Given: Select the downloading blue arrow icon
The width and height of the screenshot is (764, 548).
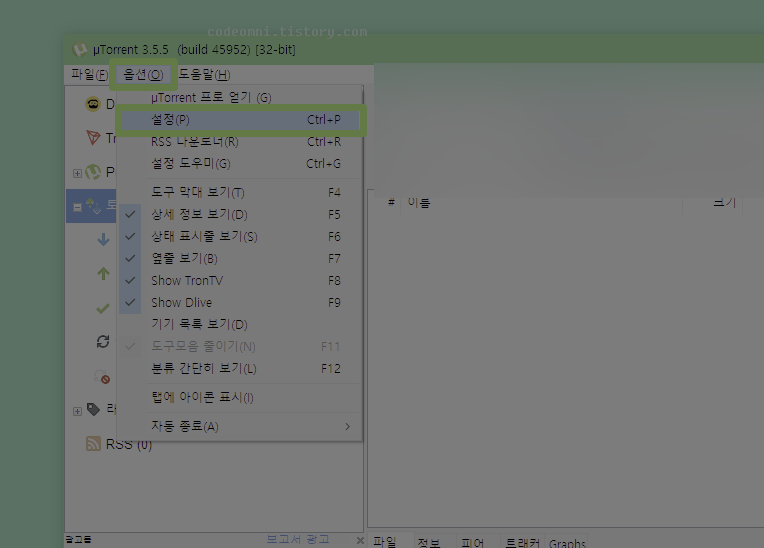Looking at the screenshot, I should [x=103, y=240].
